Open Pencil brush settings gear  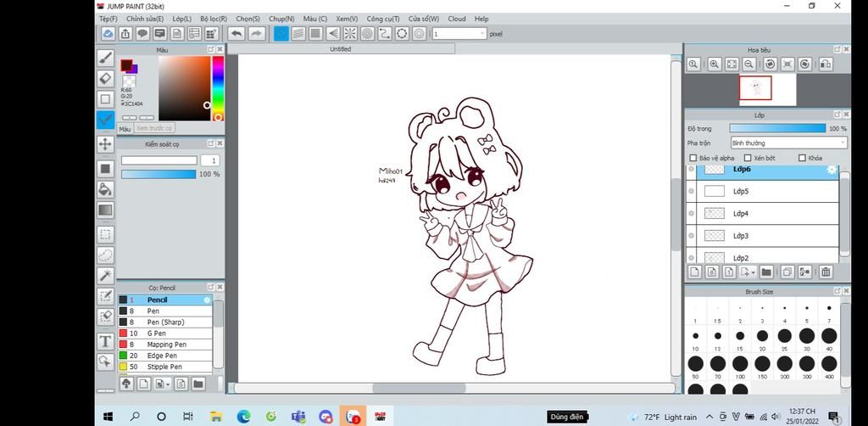(x=207, y=300)
